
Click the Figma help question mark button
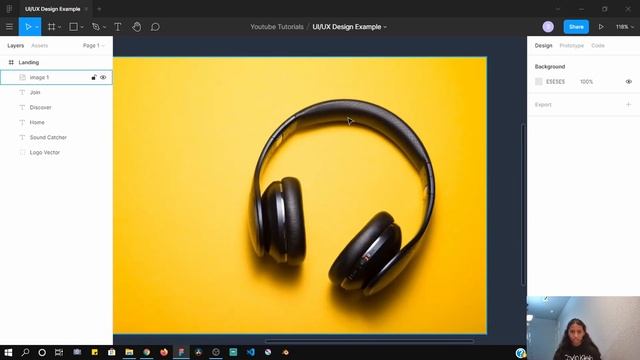[x=520, y=353]
